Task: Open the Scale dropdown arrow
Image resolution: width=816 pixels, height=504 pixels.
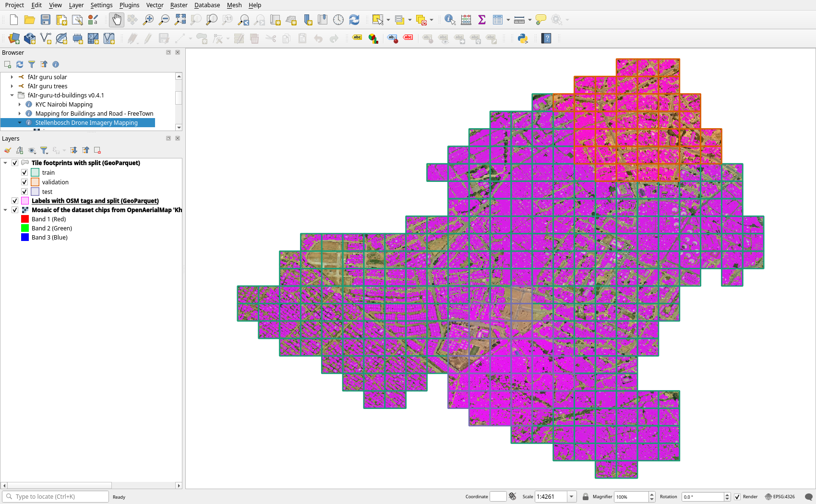Action: coord(571,497)
